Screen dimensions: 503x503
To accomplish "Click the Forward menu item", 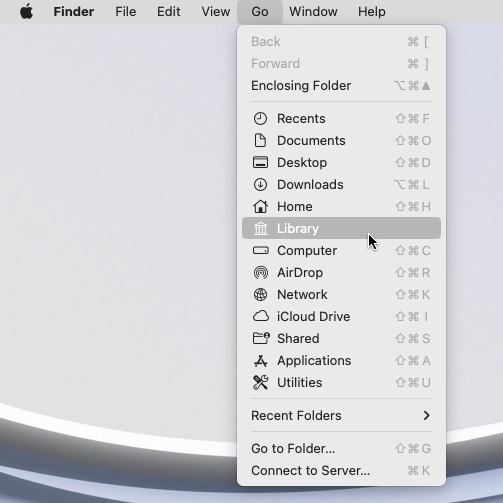I will pyautogui.click(x=341, y=64).
